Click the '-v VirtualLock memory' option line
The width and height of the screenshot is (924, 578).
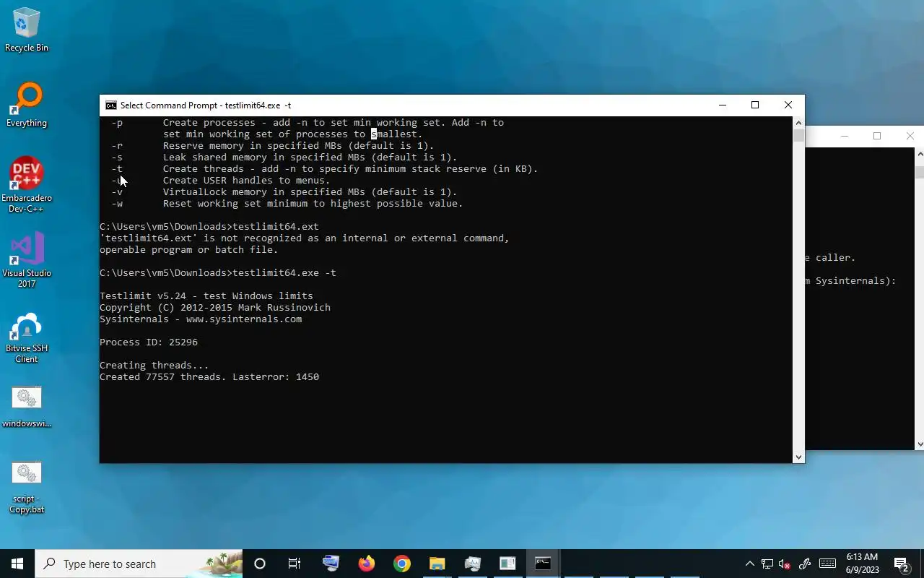pyautogui.click(x=284, y=191)
